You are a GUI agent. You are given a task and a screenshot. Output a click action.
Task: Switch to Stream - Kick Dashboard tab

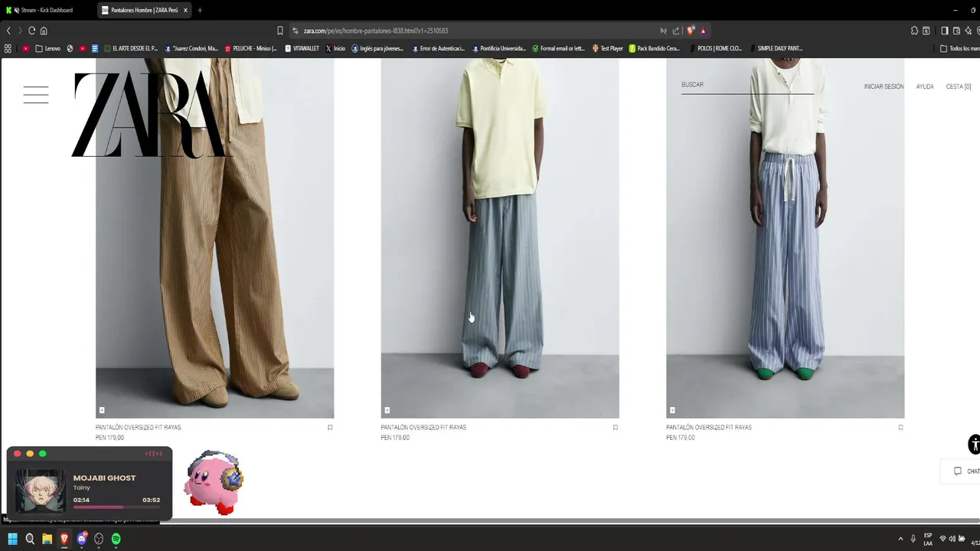coord(47,10)
